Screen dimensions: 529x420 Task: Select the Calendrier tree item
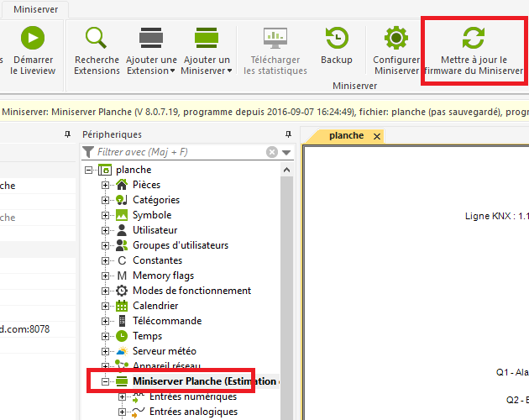pos(155,306)
